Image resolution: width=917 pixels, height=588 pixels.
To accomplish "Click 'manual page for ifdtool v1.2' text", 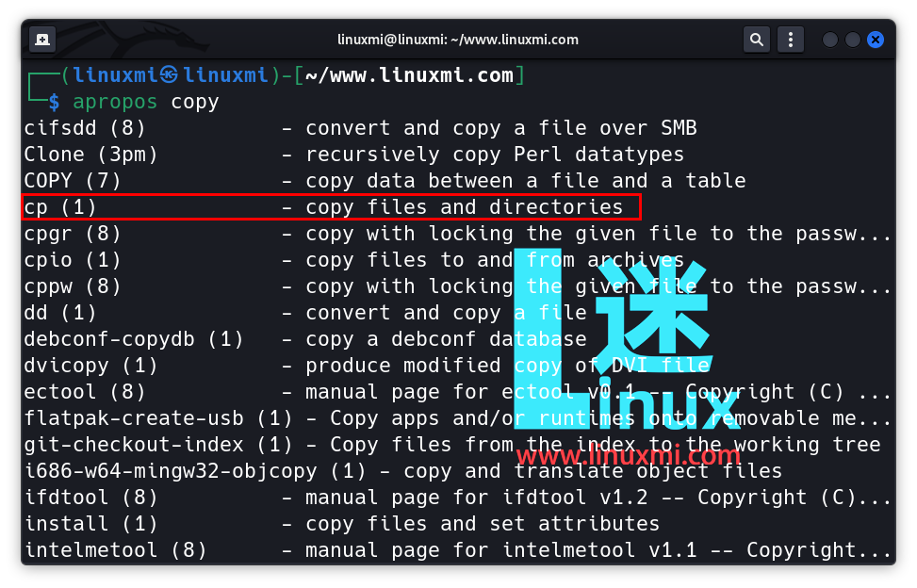I will [x=477, y=498].
